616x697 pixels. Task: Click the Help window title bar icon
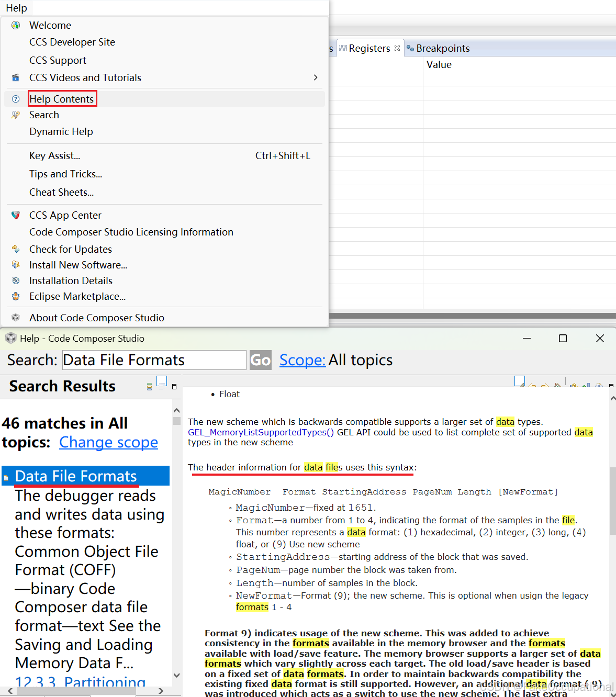pos(10,338)
